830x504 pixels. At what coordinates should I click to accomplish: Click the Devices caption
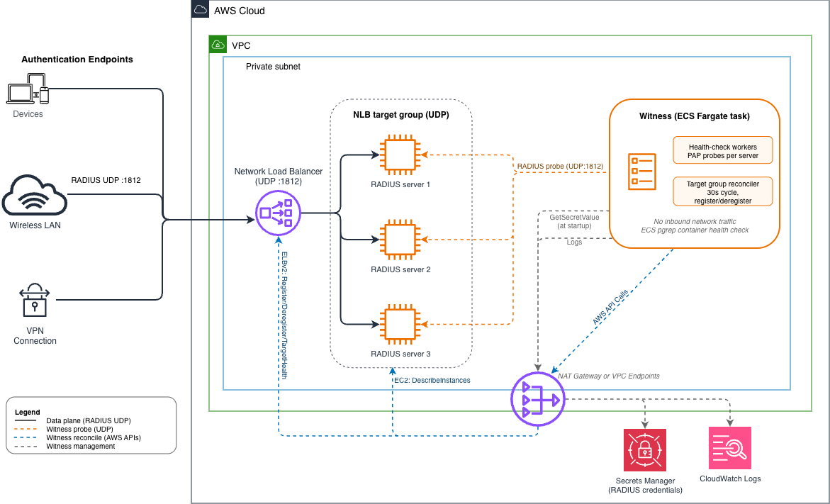click(28, 114)
